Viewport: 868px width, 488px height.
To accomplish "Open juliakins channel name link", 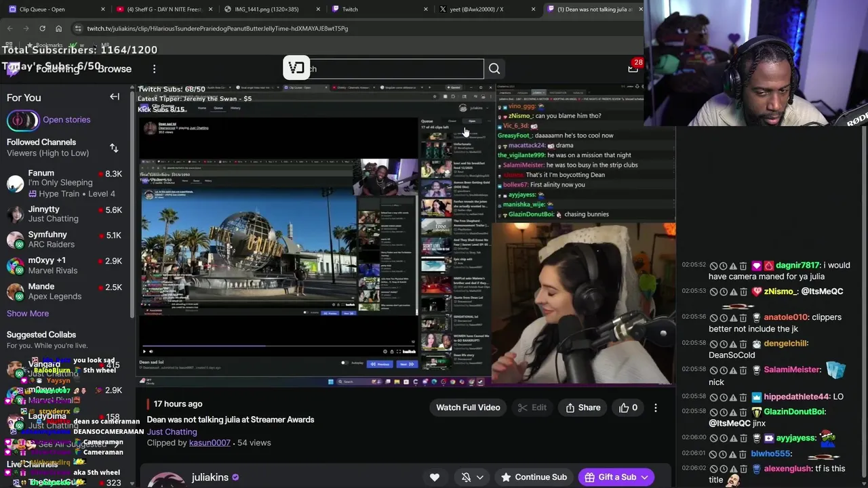I will coord(210,477).
